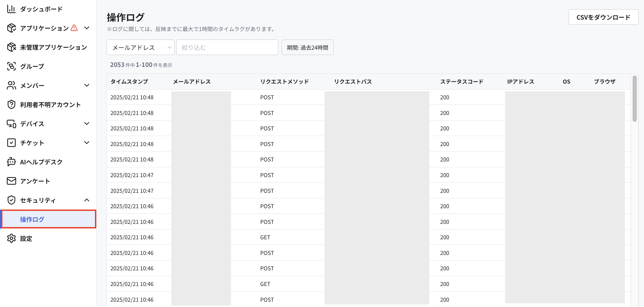
Task: Click the survey envelope icon
Action: 11,181
